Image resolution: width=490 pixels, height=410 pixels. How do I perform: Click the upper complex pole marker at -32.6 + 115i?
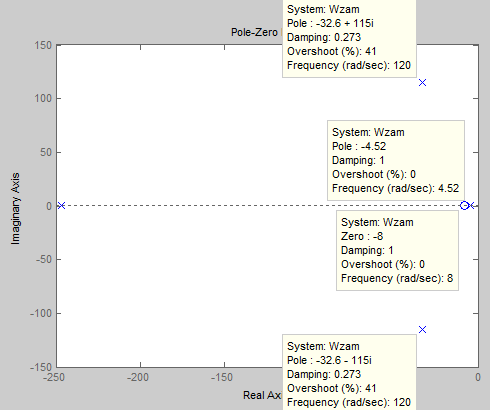[x=422, y=82]
